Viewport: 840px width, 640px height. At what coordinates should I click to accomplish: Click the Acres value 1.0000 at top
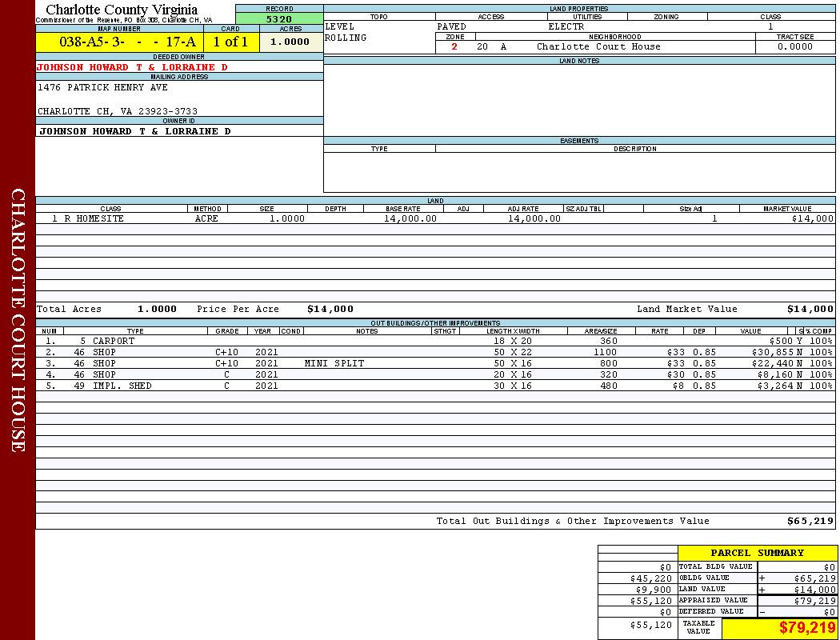coord(290,42)
